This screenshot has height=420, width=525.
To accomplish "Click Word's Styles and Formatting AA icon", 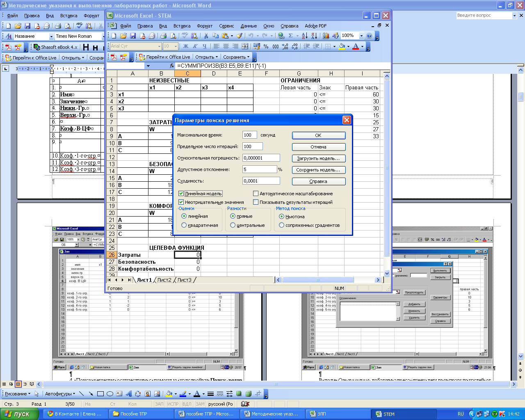I will 8,36.
